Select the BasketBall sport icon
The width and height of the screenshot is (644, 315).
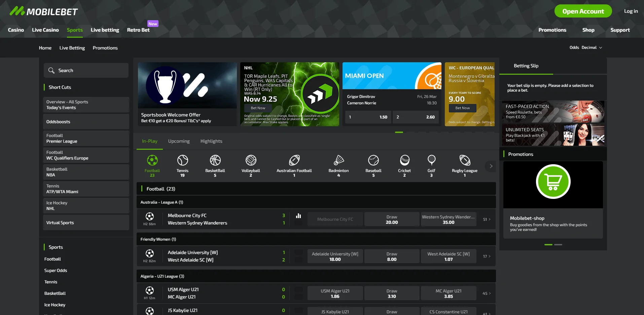pos(215,160)
